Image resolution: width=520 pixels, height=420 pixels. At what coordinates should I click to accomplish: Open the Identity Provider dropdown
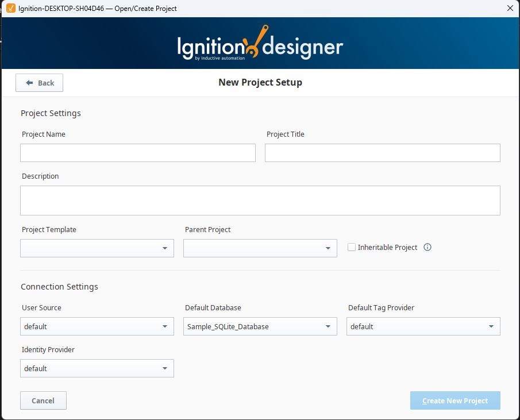[x=97, y=368]
